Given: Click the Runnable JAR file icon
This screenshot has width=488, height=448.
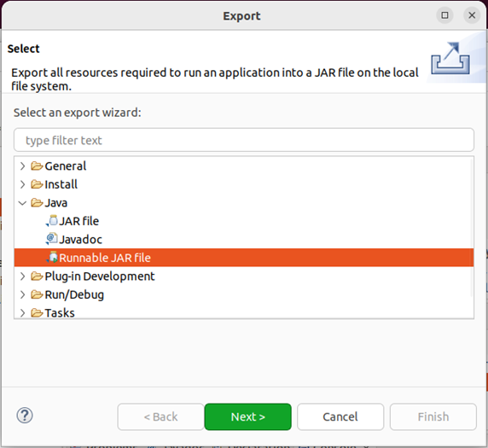Looking at the screenshot, I should (52, 258).
